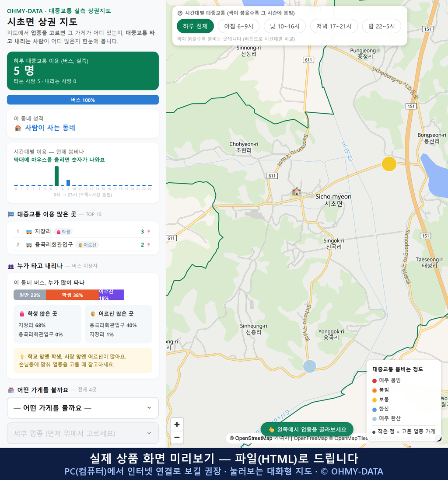The height and width of the screenshot is (480, 448).
Task: Switch to 낮 10~16시 time filter
Action: point(285,26)
